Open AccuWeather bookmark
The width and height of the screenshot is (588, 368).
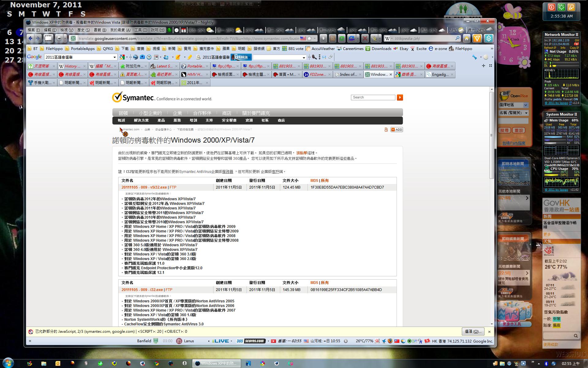click(320, 48)
